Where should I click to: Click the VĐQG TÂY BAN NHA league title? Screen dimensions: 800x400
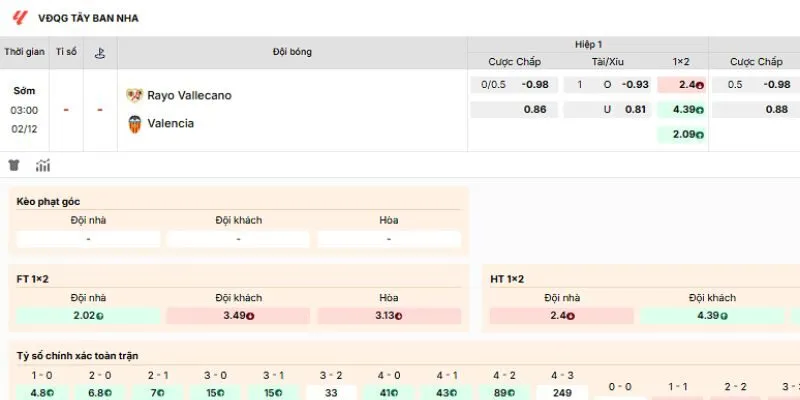click(x=88, y=18)
